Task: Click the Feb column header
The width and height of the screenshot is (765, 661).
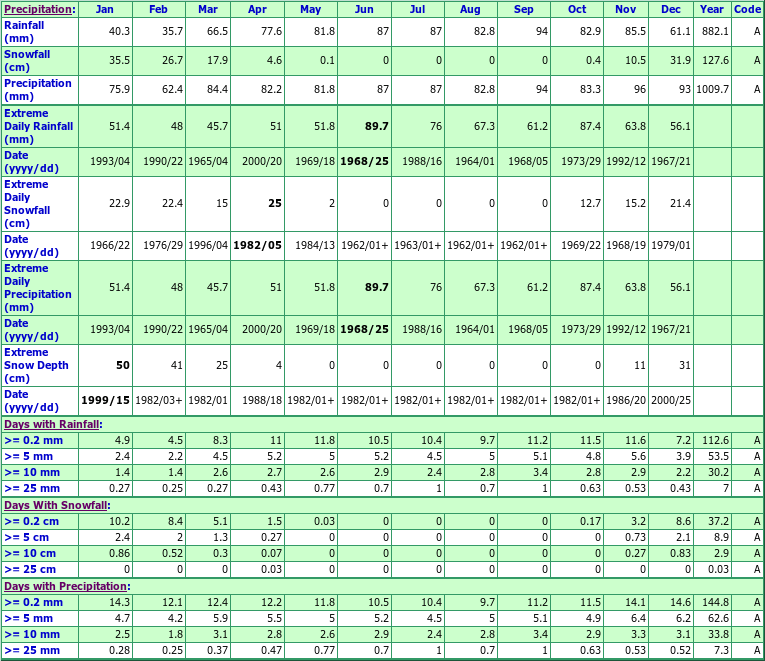Action: [x=158, y=9]
